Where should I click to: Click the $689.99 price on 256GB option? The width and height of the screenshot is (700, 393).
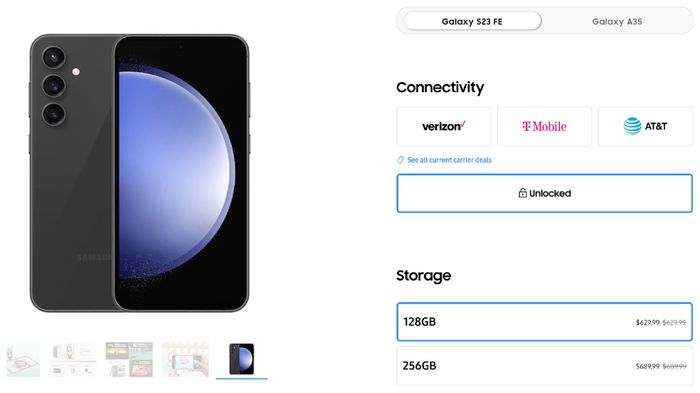[x=647, y=366]
